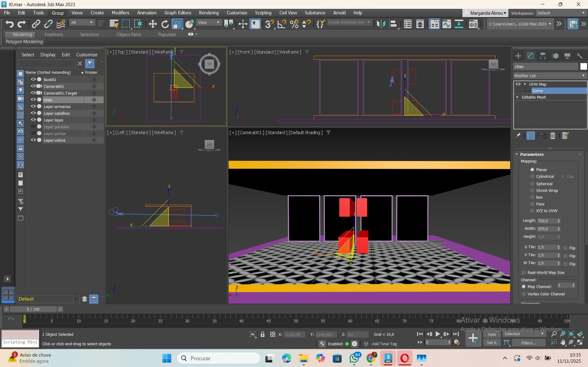Open the Mirror tool
The height and width of the screenshot is (367, 588).
coord(381,24)
